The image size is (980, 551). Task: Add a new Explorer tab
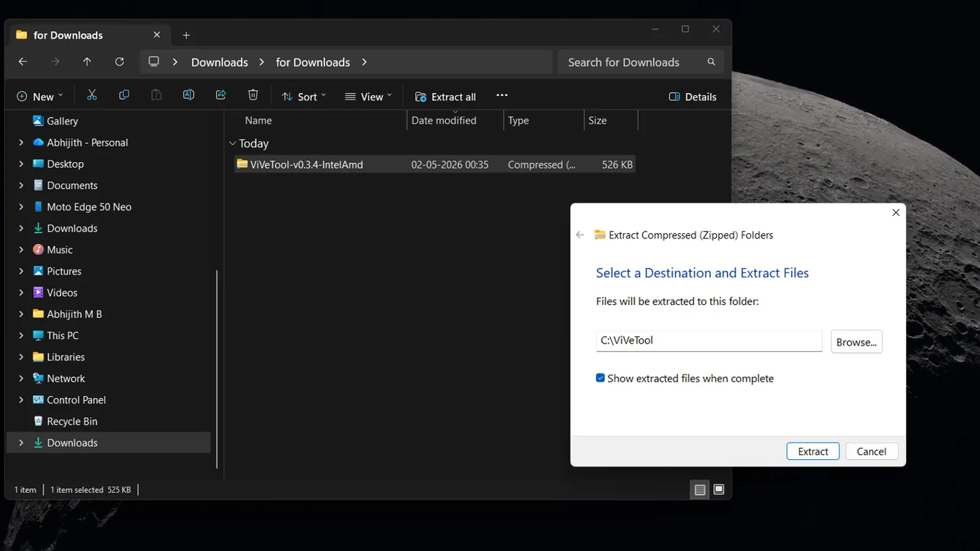186,36
